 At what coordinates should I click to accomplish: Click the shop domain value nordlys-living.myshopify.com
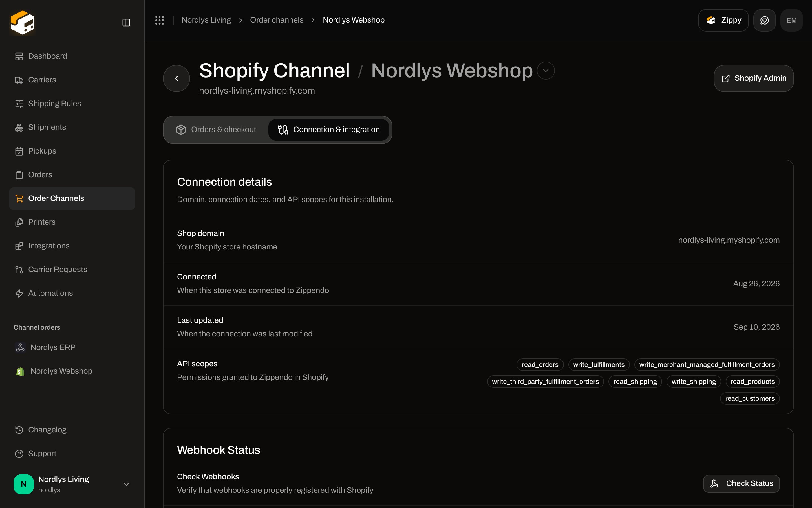[729, 240]
